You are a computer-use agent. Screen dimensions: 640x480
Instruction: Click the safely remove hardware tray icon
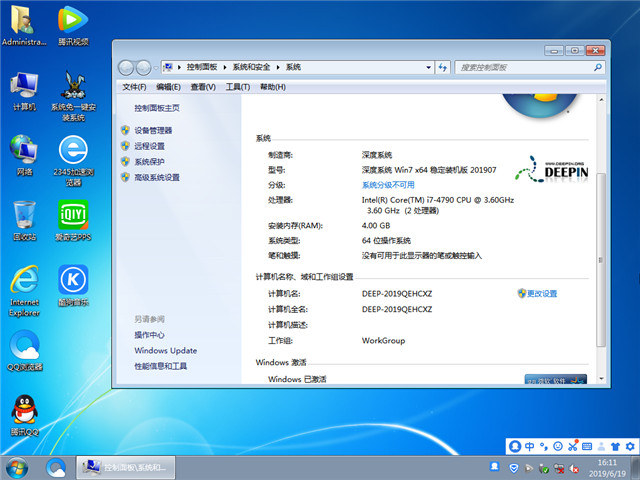[544, 469]
